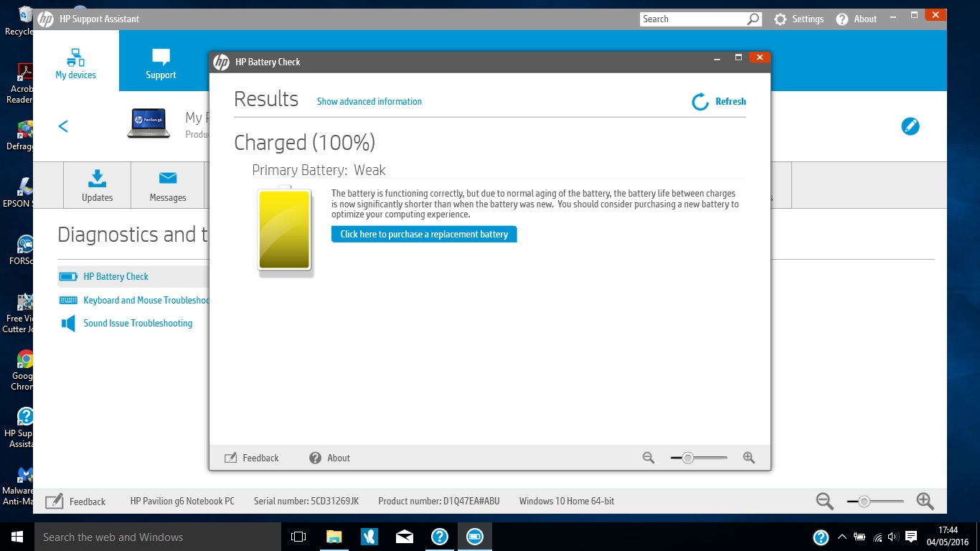
Task: Zoom out in HP Support Assistant
Action: (824, 501)
